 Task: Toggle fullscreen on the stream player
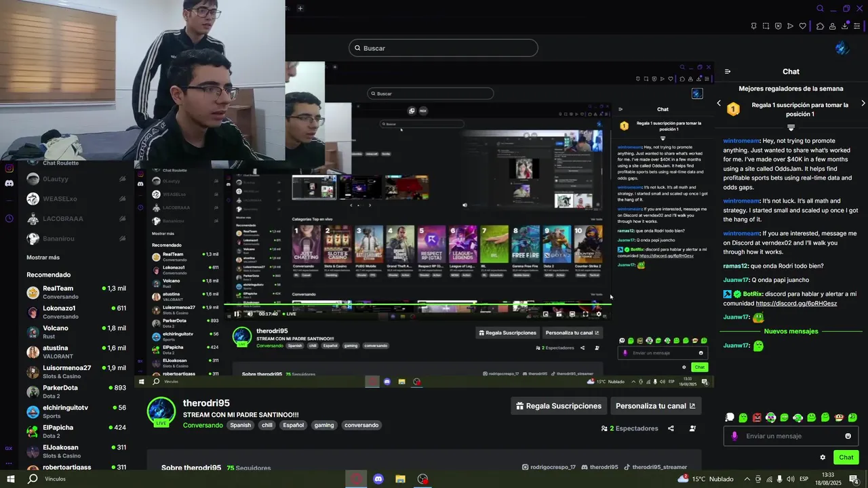click(585, 314)
